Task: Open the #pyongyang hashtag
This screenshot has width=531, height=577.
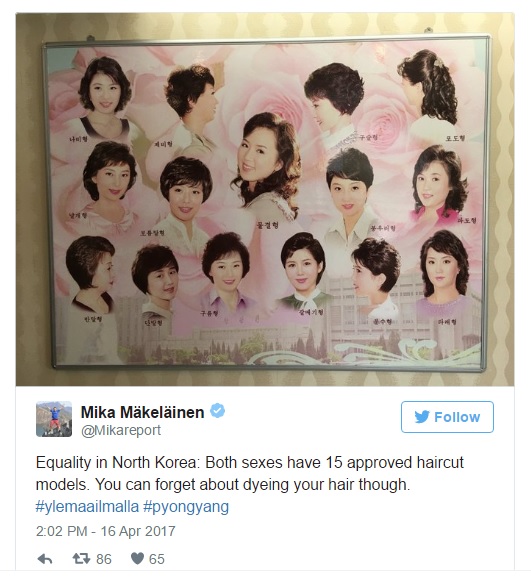Action: click(x=186, y=507)
